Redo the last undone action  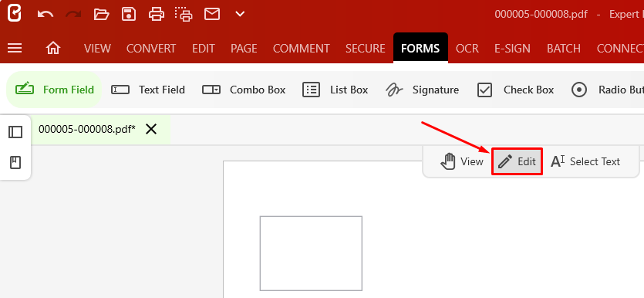[x=73, y=15]
